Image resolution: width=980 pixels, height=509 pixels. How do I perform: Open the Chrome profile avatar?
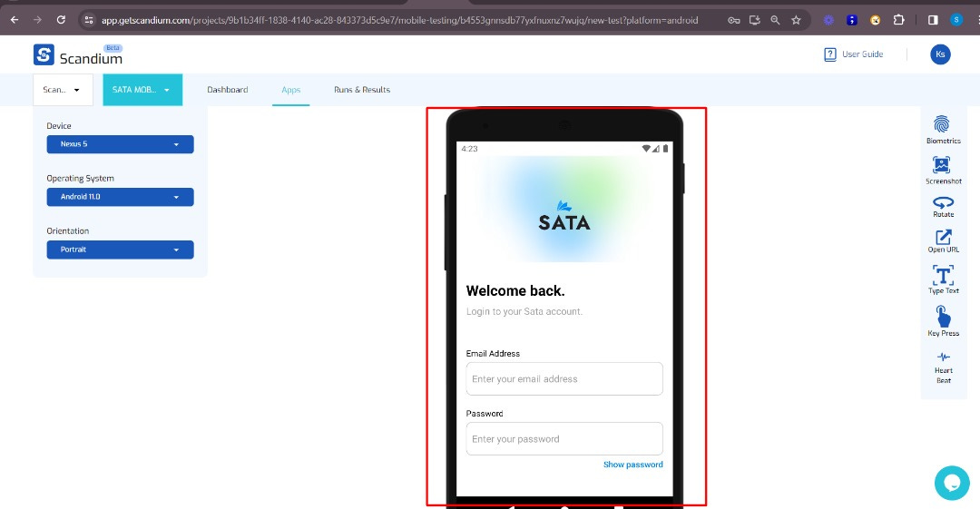(x=956, y=19)
